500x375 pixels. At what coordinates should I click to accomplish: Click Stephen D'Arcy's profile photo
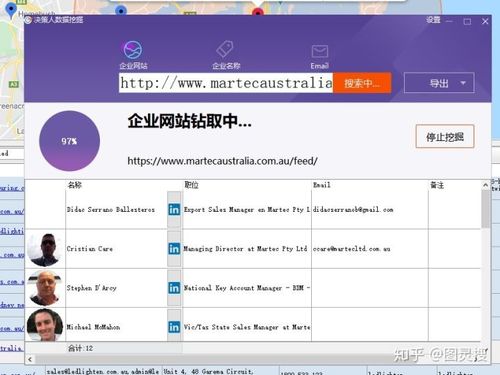pyautogui.click(x=45, y=288)
